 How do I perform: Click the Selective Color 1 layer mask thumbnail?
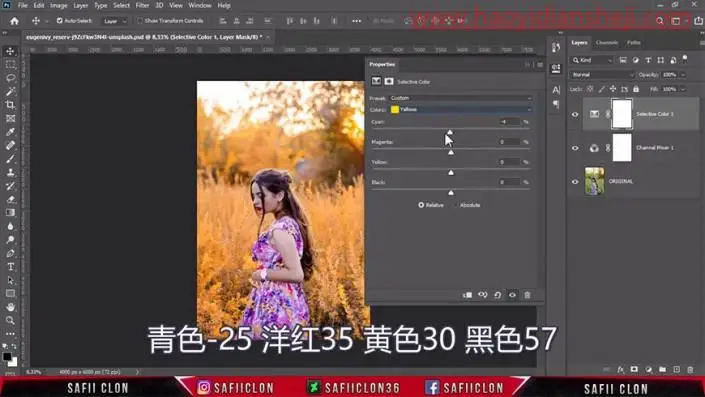622,114
